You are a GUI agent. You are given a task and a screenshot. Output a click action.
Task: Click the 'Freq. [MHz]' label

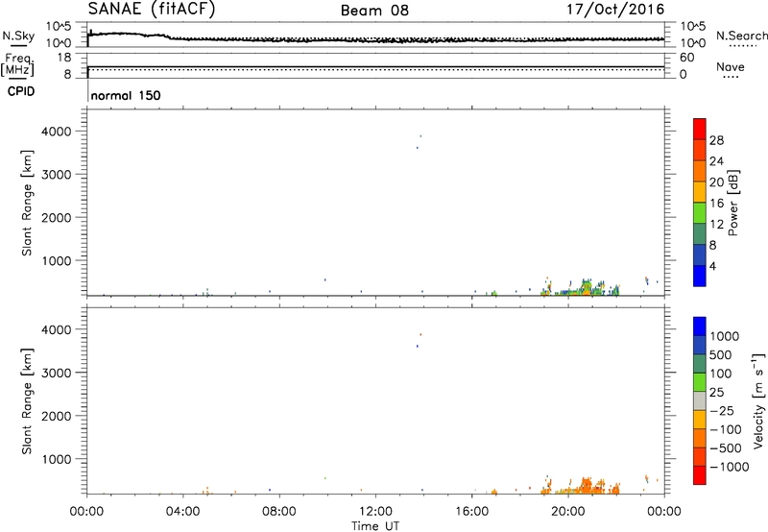coord(17,64)
